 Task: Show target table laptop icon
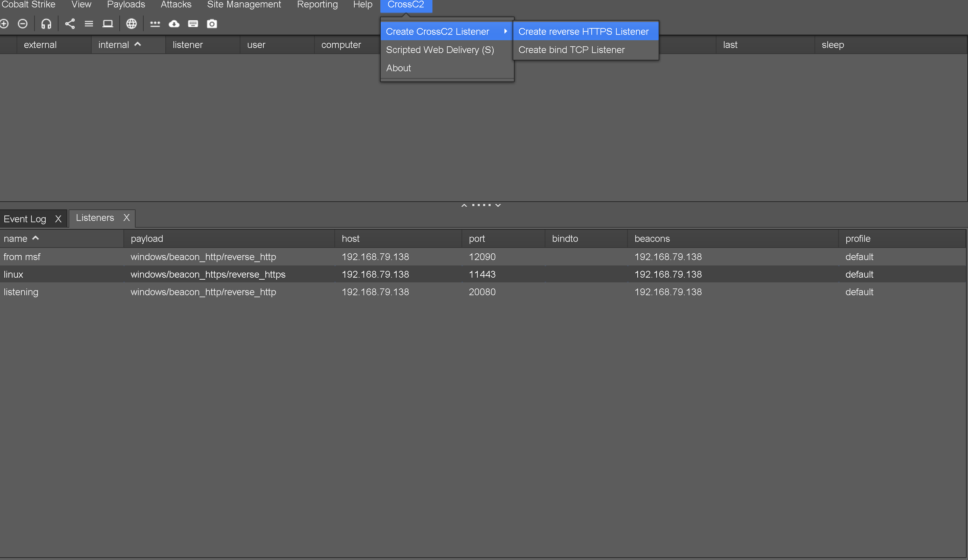click(108, 24)
